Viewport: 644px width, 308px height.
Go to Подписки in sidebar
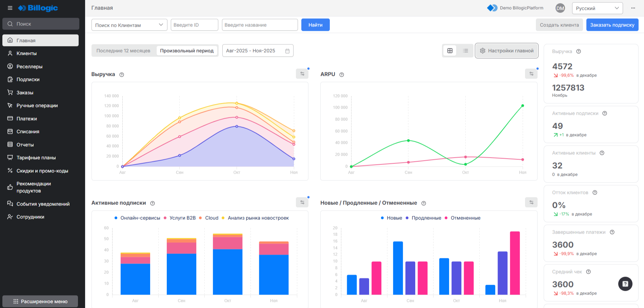point(28,80)
